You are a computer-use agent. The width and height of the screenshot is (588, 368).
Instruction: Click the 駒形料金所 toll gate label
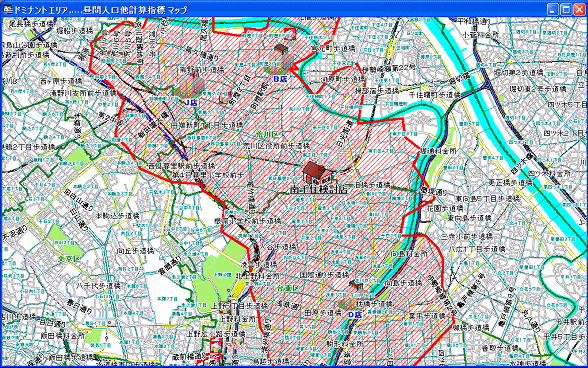[345, 344]
